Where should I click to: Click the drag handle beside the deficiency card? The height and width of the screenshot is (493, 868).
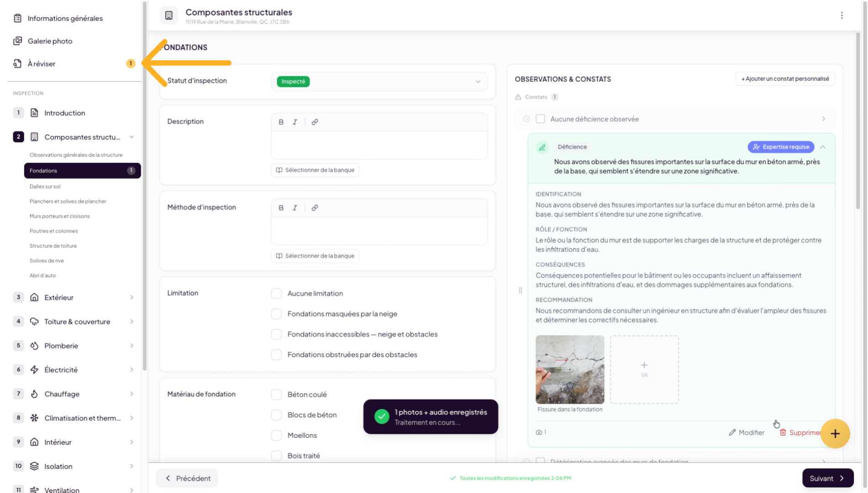(x=520, y=290)
